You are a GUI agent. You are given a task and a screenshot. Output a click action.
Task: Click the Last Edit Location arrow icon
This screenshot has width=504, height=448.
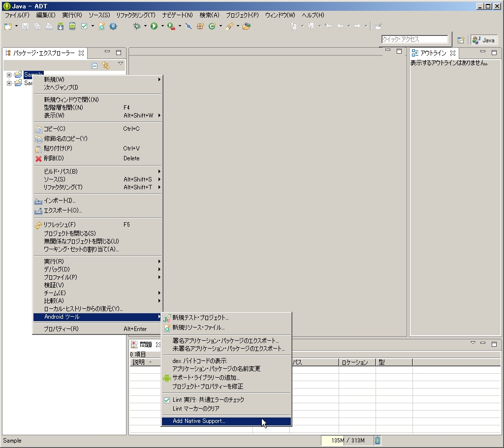pos(328,27)
